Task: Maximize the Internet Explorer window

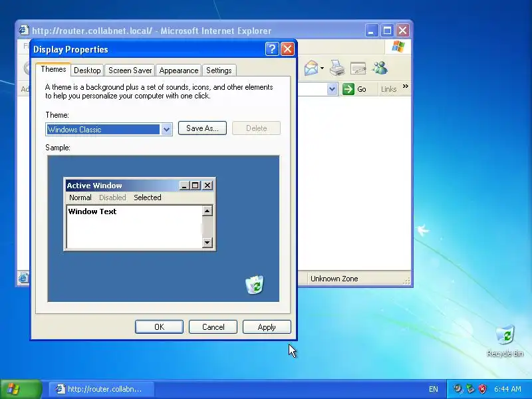Action: click(x=387, y=31)
